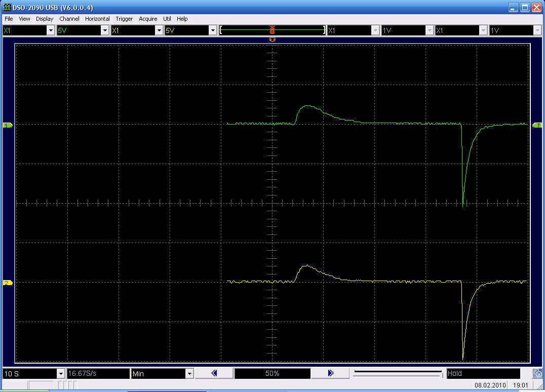Image resolution: width=545 pixels, height=392 pixels.
Task: Click the 16.67S/s sample rate readout
Action: coord(98,374)
